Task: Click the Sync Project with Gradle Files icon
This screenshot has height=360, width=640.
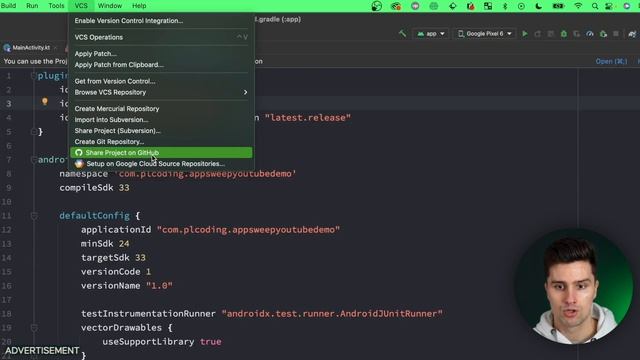Action: (x=632, y=34)
